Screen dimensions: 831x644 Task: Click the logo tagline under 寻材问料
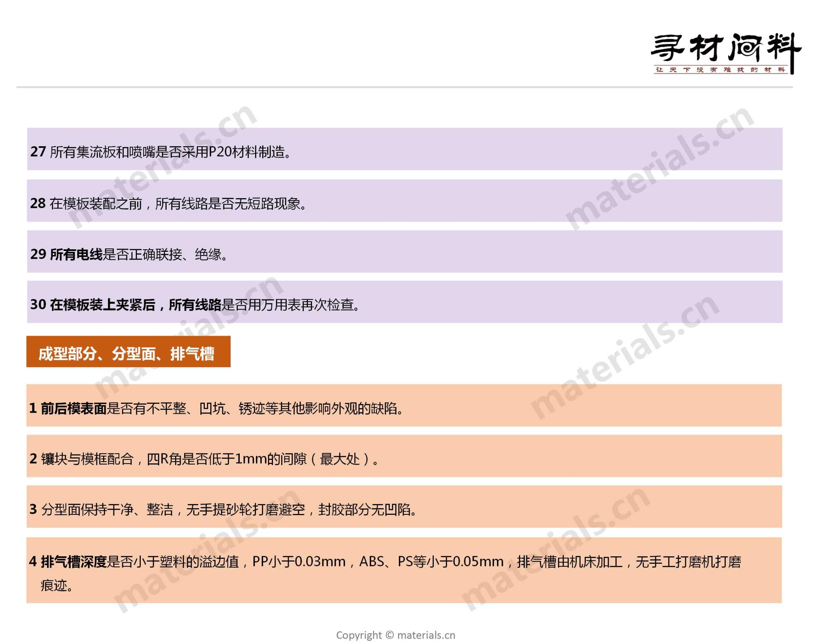coord(720,70)
